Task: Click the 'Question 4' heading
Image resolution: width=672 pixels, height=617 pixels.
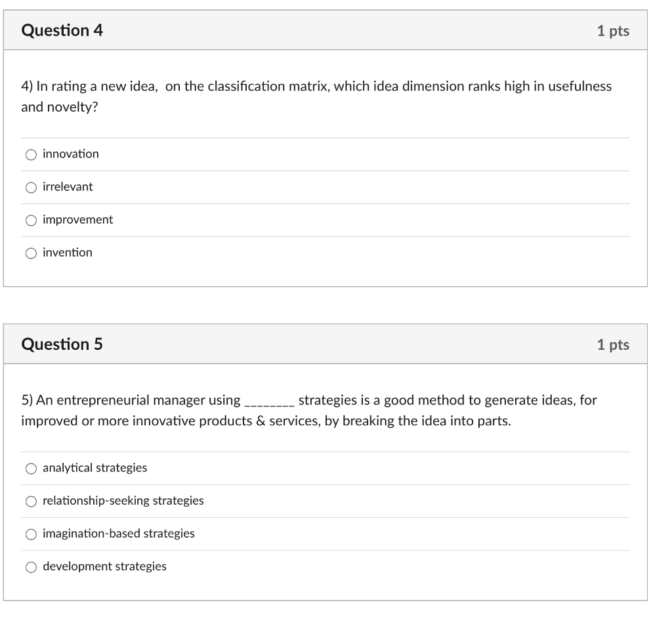Action: click(62, 30)
